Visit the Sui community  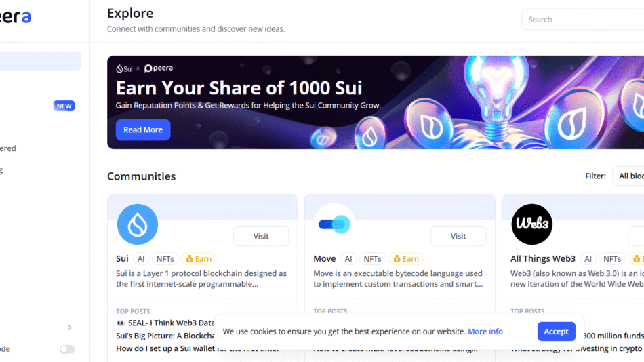[261, 236]
